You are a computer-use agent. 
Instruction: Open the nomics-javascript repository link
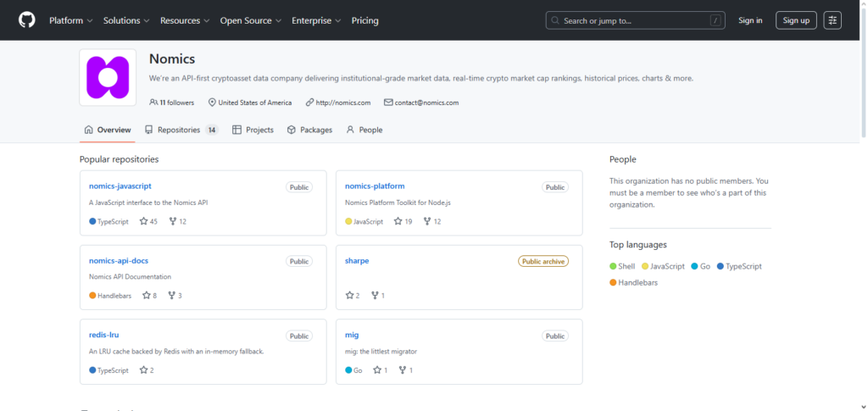[120, 186]
